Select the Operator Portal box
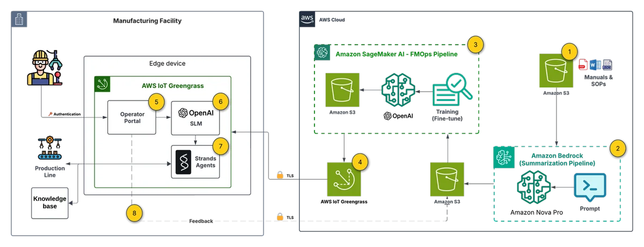 click(132, 117)
